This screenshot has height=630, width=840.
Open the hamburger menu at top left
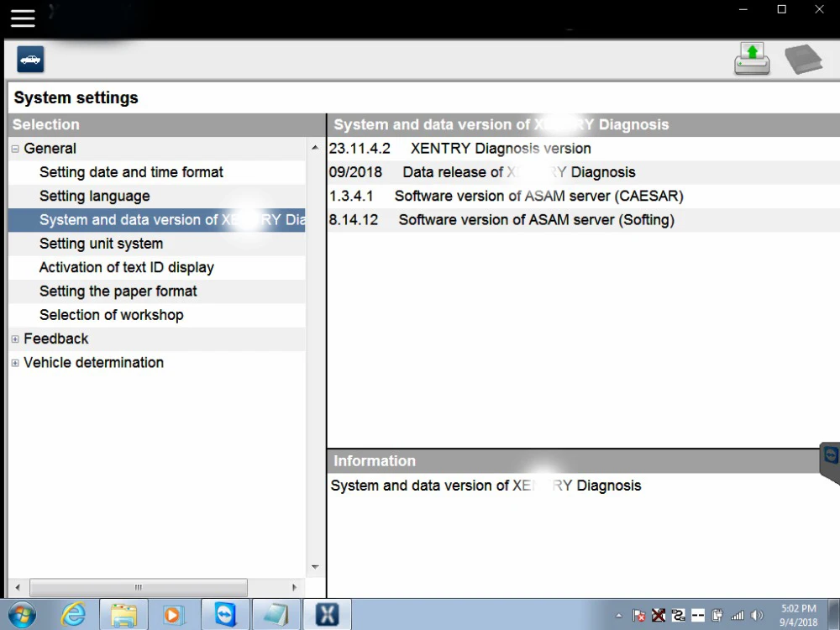tap(23, 18)
